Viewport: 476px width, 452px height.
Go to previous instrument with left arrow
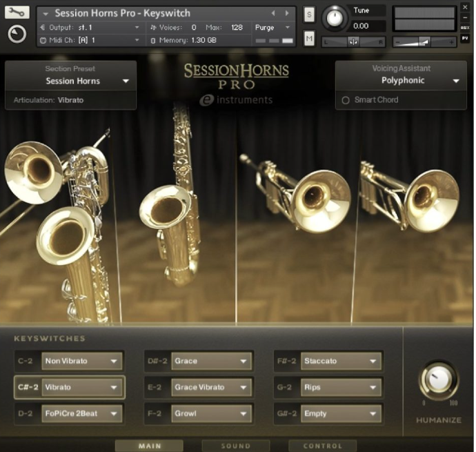tap(273, 13)
